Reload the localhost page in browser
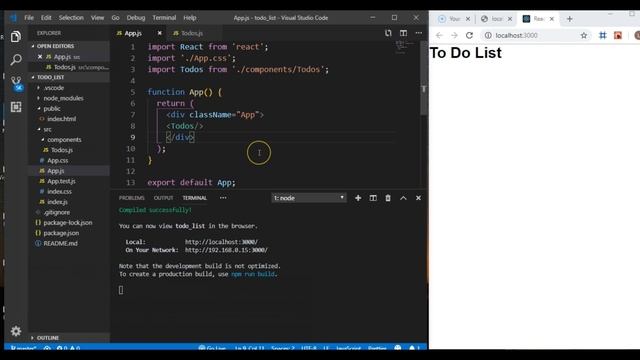Image resolution: width=640 pixels, height=360 pixels. point(469,36)
